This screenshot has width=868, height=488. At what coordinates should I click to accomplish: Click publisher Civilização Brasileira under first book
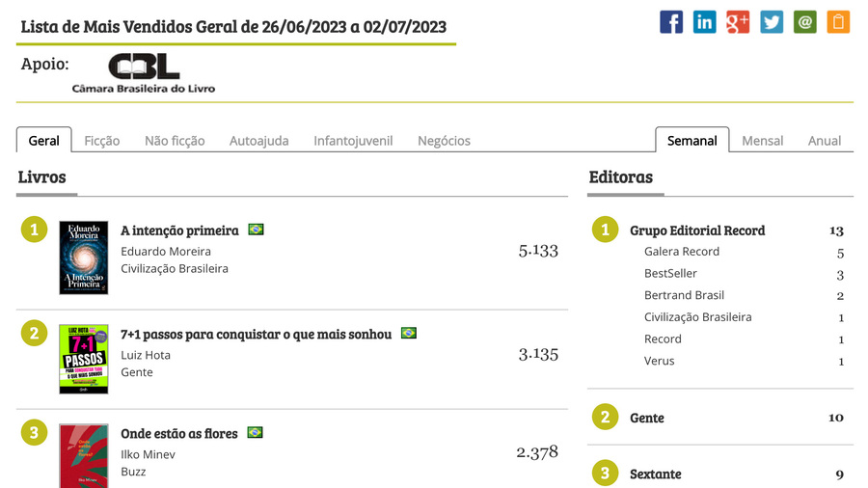click(175, 268)
